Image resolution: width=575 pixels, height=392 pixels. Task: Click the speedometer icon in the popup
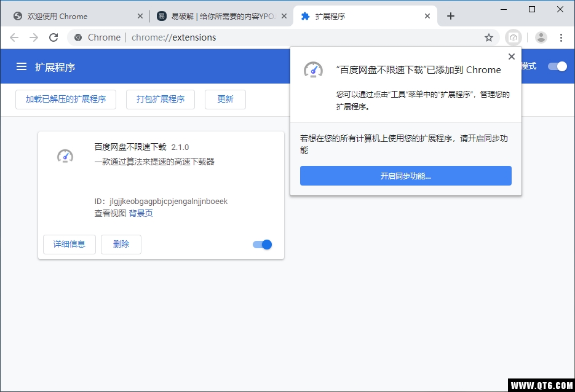click(313, 69)
